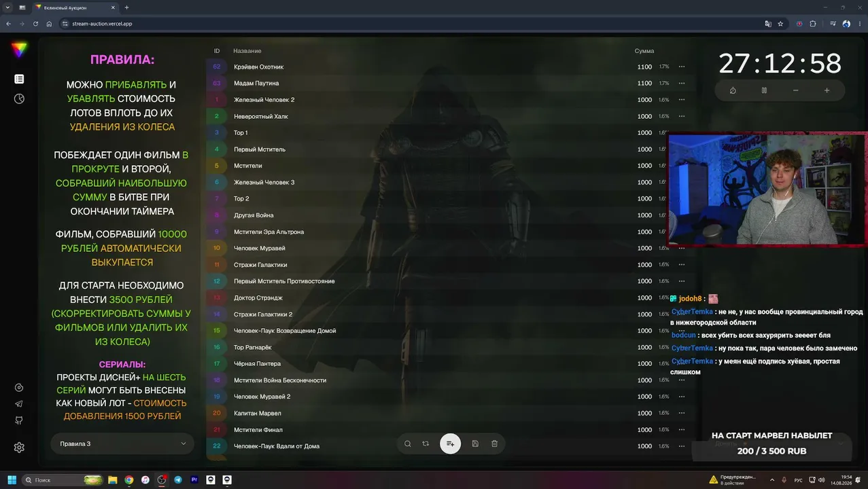868x489 pixels.
Task: Open the Telegram paper-plane icon in sidebar
Action: tap(19, 403)
